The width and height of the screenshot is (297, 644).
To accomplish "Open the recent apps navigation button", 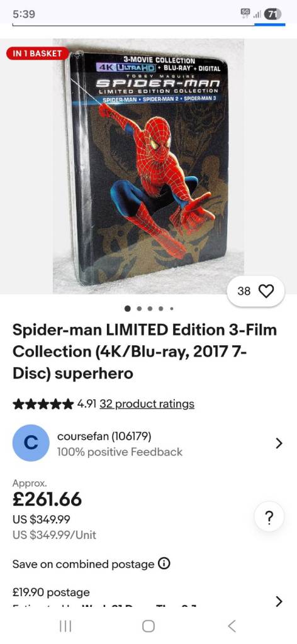I will coord(65,626).
